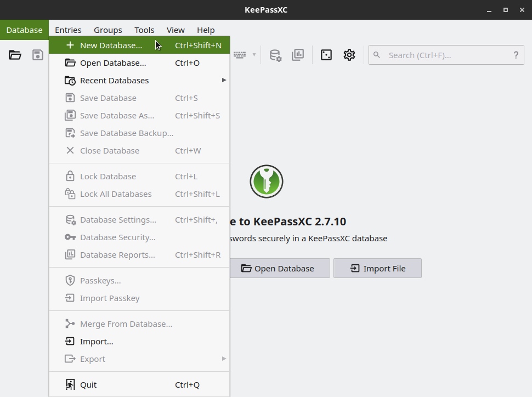
Task: Select Database Security... menu entry
Action: (x=139, y=237)
